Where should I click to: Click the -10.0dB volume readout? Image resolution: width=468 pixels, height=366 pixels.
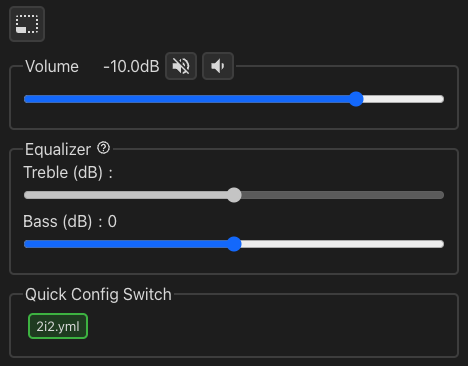pyautogui.click(x=131, y=66)
